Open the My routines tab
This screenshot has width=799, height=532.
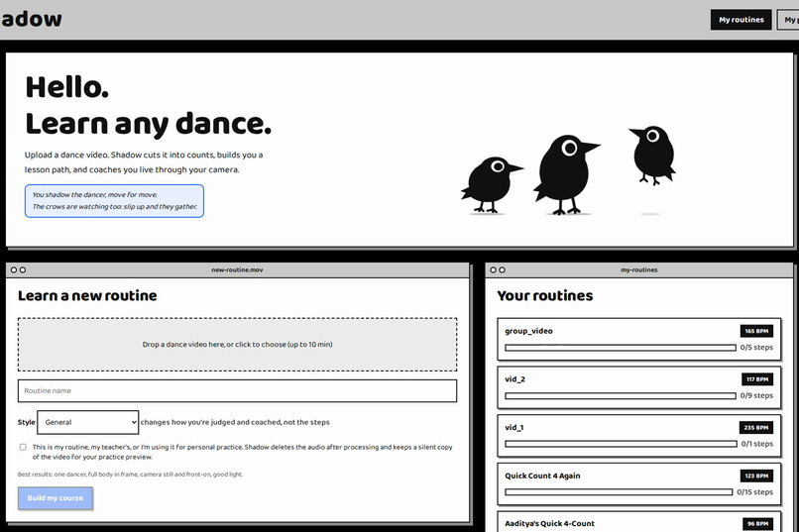click(x=741, y=20)
